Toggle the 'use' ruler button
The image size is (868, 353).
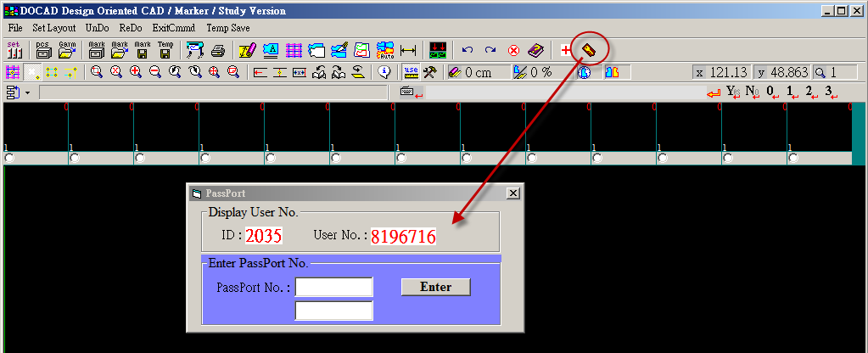[x=412, y=72]
